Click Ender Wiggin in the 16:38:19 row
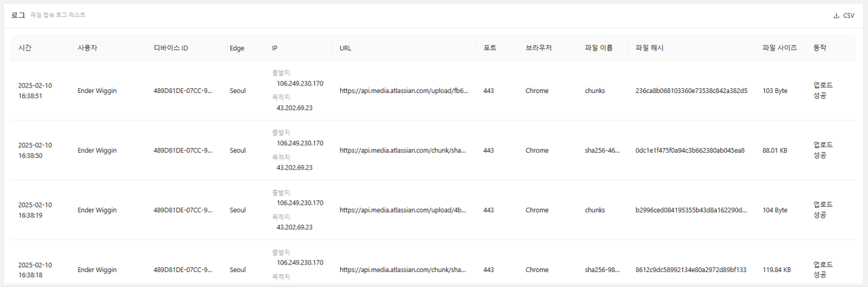 coord(97,210)
